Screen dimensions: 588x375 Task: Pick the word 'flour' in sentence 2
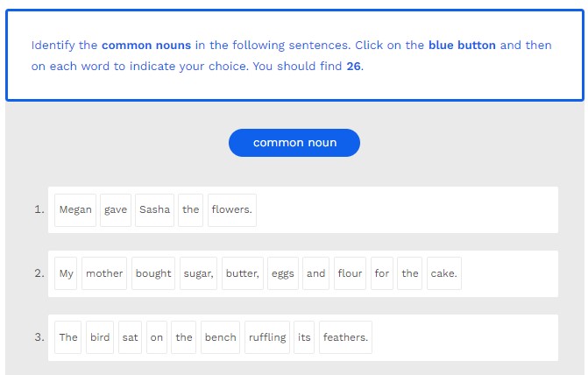pos(350,273)
